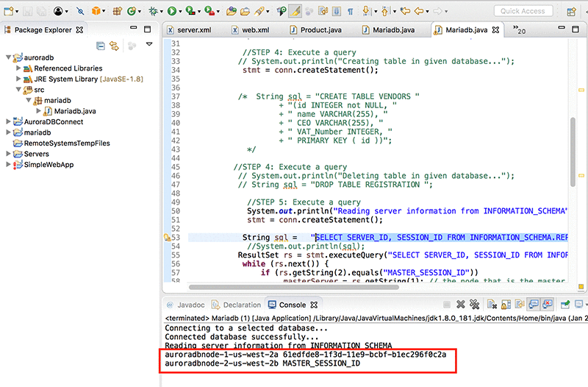The image size is (588, 387).
Task: Toggle Scroll Lock in Console
Action: click(506, 304)
